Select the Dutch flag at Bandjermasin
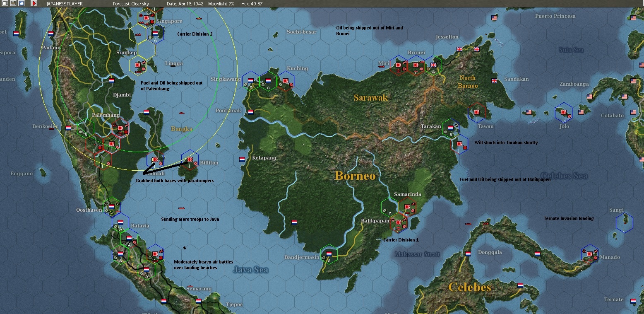Screen dimensions: 644x314 tap(329, 254)
